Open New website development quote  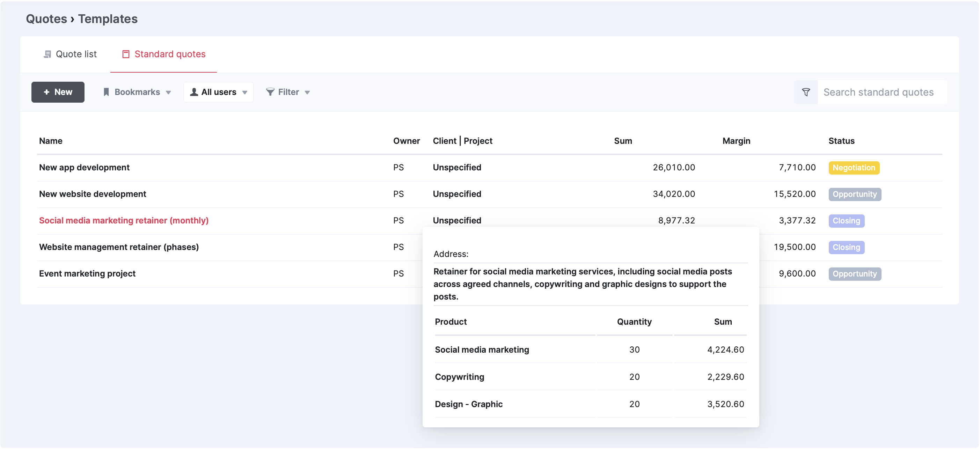tap(93, 194)
